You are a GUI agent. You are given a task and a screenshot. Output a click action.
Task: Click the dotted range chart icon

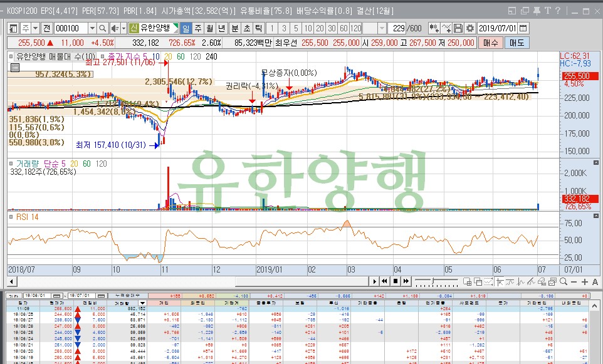[x=488, y=282]
